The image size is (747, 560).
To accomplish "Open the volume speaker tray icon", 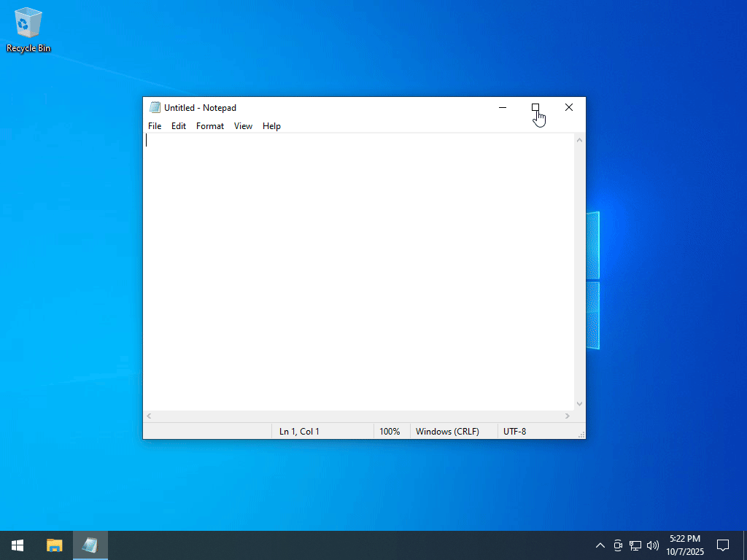I will 653,545.
